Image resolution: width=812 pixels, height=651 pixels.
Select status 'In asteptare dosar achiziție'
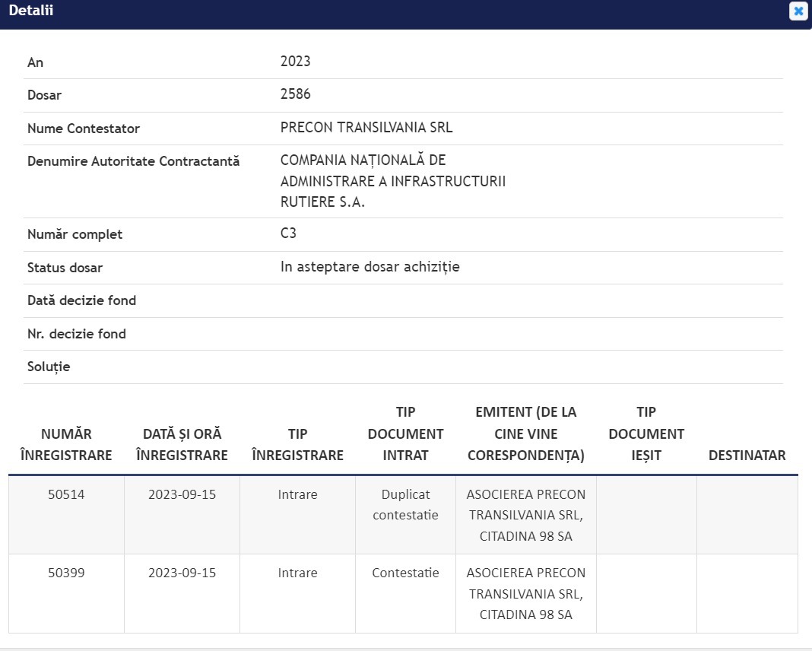point(370,267)
